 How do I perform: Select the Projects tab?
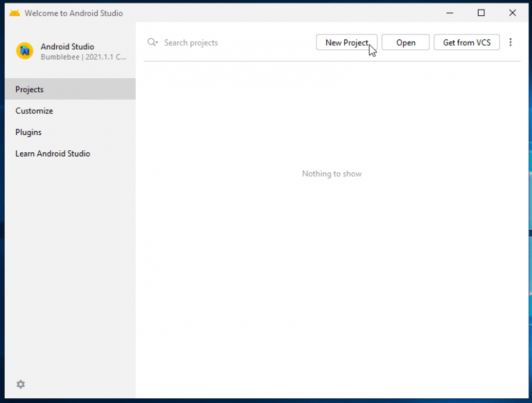[70, 89]
